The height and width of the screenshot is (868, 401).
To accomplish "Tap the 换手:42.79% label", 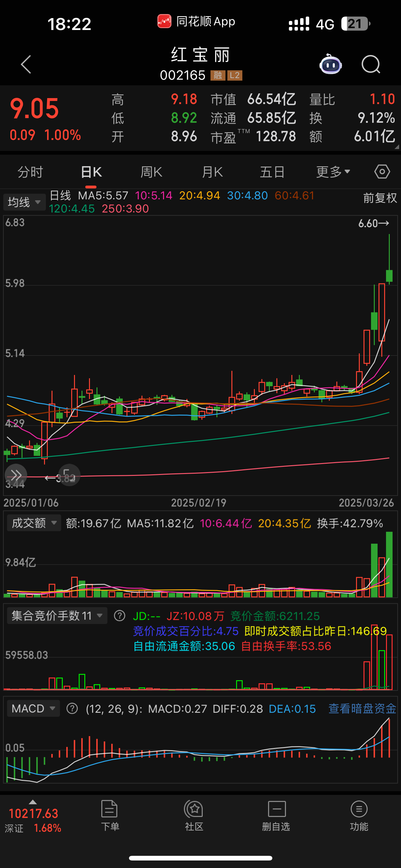I will (350, 523).
